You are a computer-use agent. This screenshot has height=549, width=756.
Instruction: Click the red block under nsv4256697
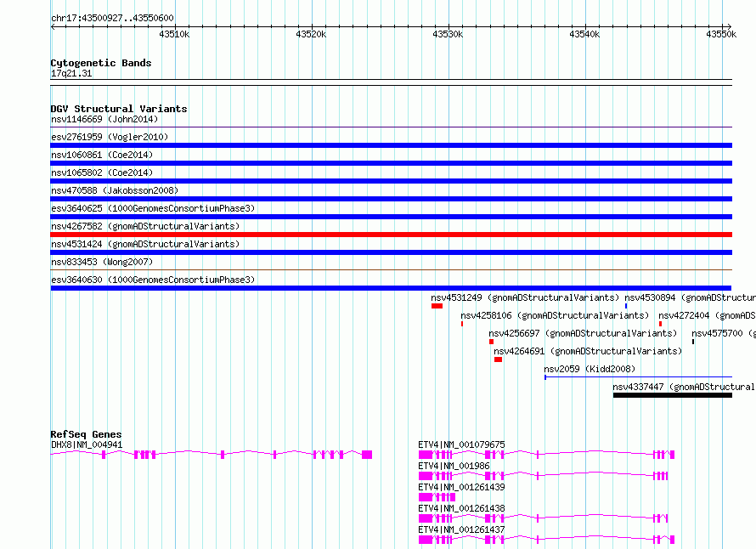point(491,342)
